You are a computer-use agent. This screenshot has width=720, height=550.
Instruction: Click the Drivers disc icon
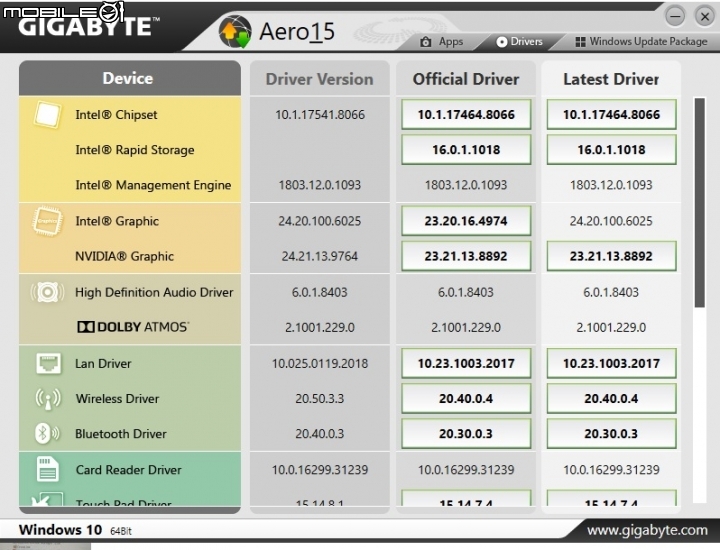[x=502, y=42]
